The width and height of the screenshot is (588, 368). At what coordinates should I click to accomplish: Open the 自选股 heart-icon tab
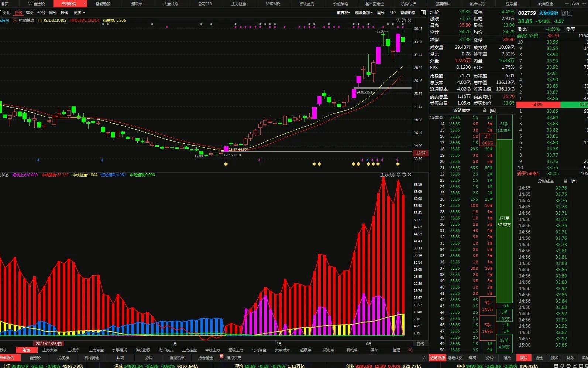click(37, 4)
